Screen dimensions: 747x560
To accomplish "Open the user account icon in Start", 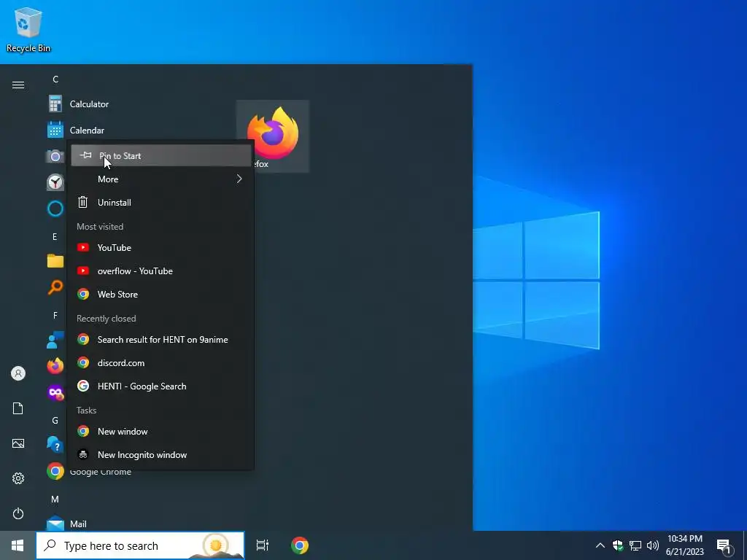I will tap(18, 373).
